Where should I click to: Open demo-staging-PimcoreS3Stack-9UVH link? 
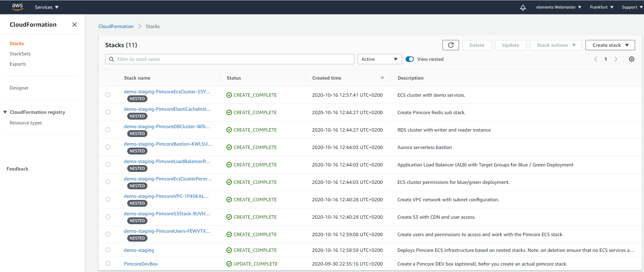click(x=167, y=214)
